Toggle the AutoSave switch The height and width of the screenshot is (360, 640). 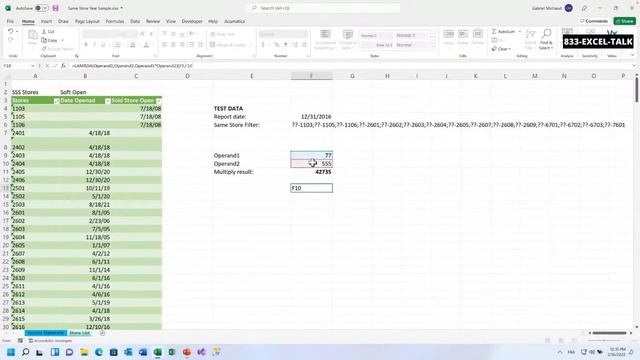[x=42, y=8]
